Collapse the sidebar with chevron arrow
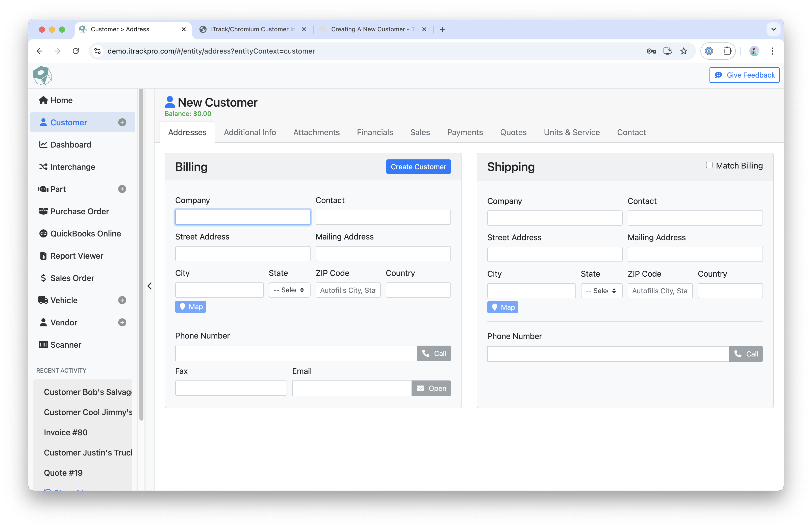This screenshot has height=528, width=812. click(x=149, y=286)
